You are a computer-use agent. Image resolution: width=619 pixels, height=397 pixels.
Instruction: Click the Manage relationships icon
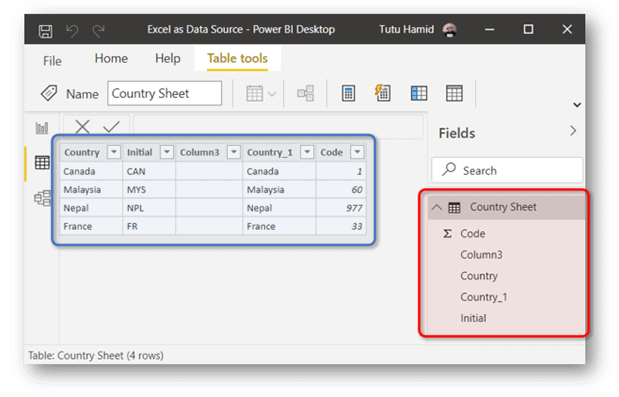(306, 94)
